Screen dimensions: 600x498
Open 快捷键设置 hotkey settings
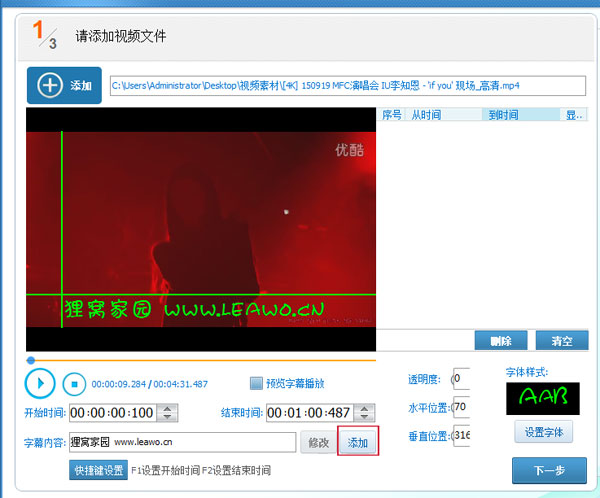coord(98,470)
